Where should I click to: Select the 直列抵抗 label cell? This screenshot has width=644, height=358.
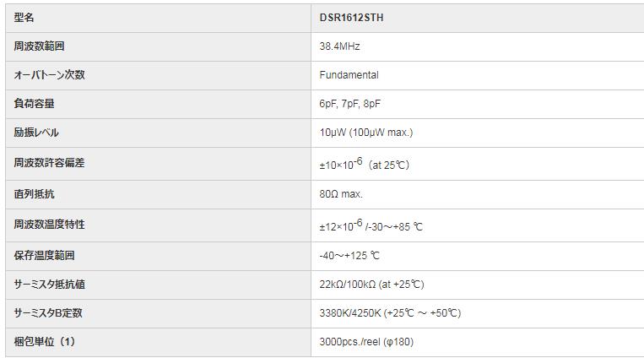point(35,194)
